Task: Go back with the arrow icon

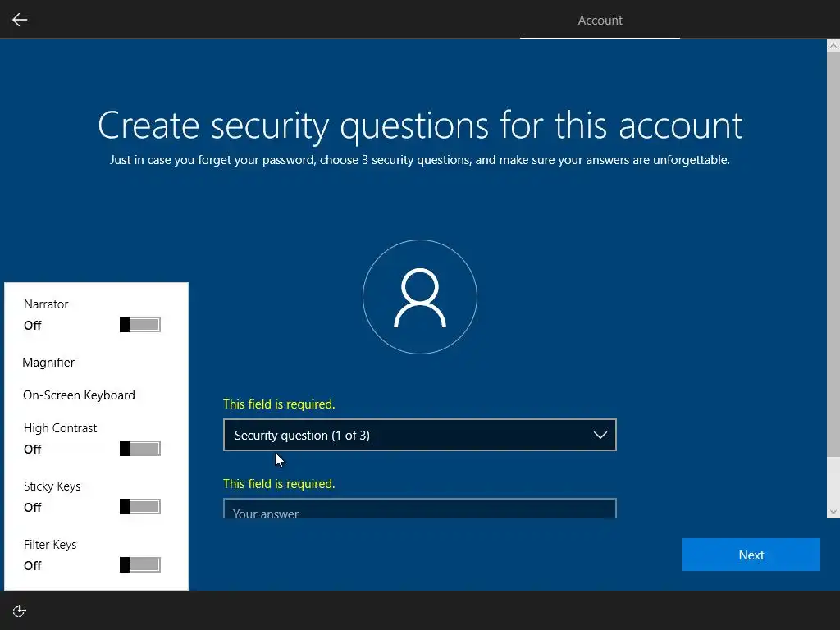Action: (20, 20)
